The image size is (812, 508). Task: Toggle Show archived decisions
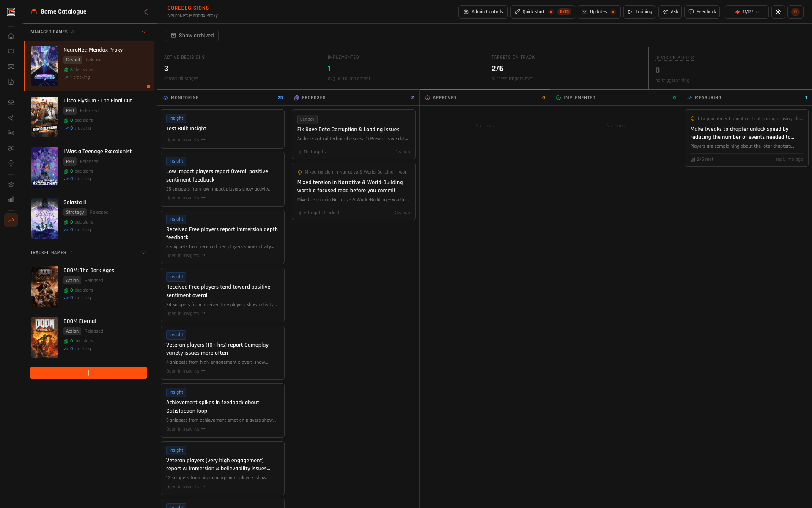click(x=192, y=36)
